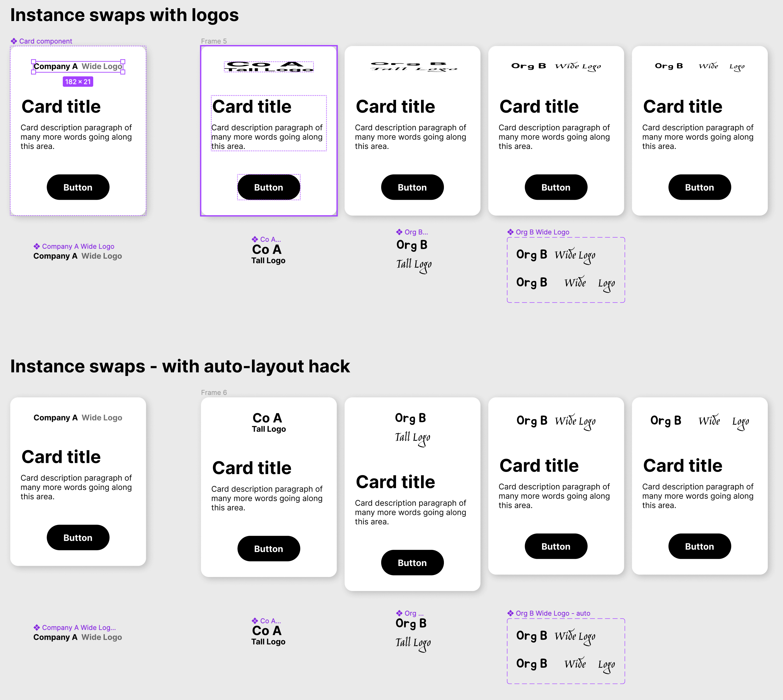783x700 pixels.
Task: Click the Co A... component icon in top section
Action: click(x=255, y=240)
